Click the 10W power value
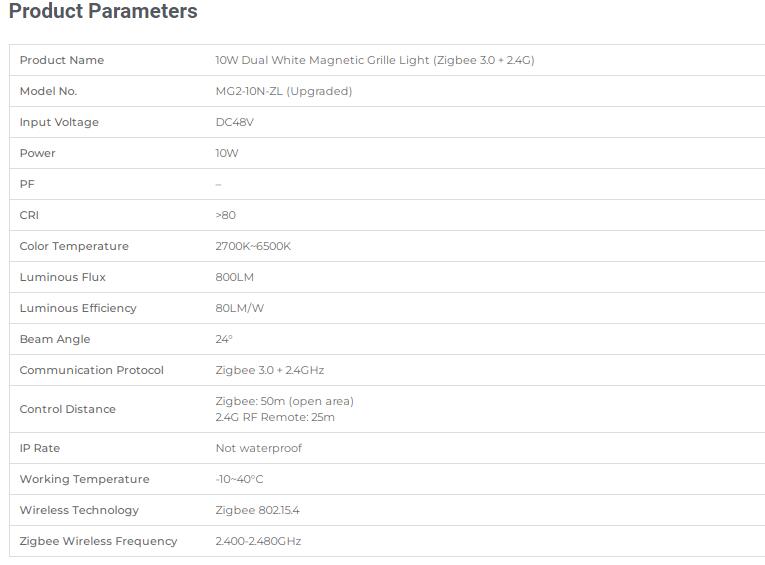This screenshot has height=565, width=765. pyautogui.click(x=227, y=153)
